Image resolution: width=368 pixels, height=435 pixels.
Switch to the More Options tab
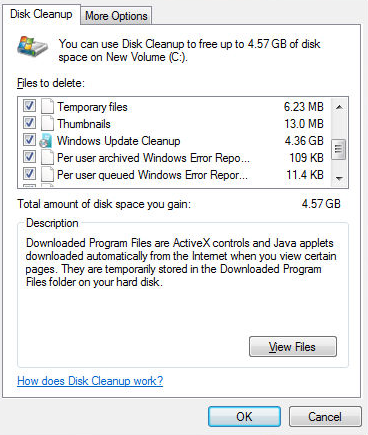click(x=116, y=16)
